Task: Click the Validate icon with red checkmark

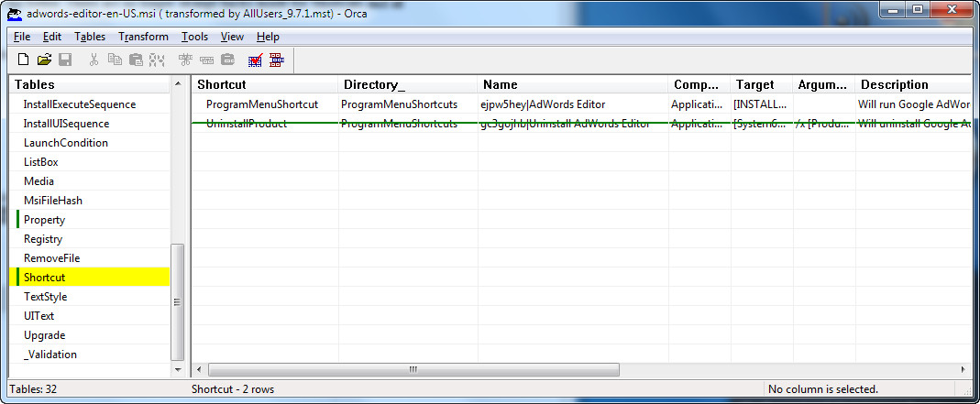Action: click(x=255, y=60)
